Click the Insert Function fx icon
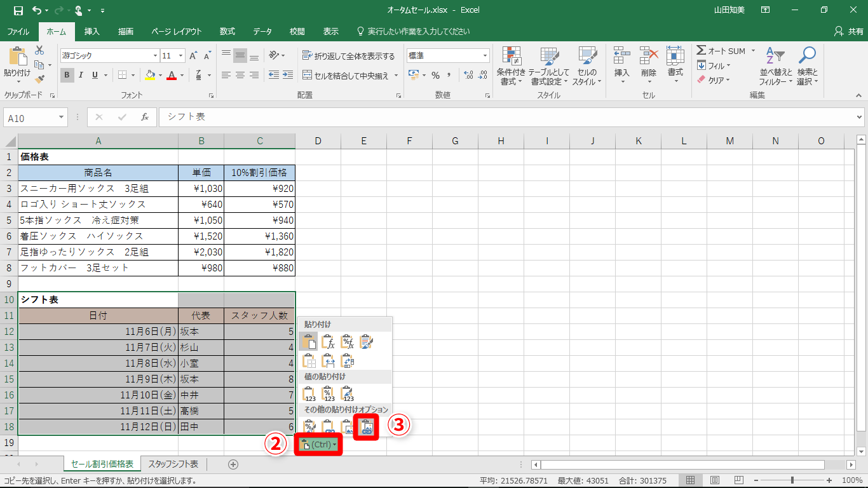This screenshot has width=868, height=488. coord(145,117)
